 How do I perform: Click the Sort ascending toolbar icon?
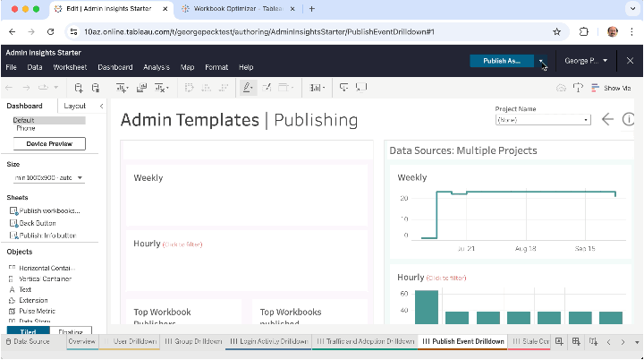point(207,88)
